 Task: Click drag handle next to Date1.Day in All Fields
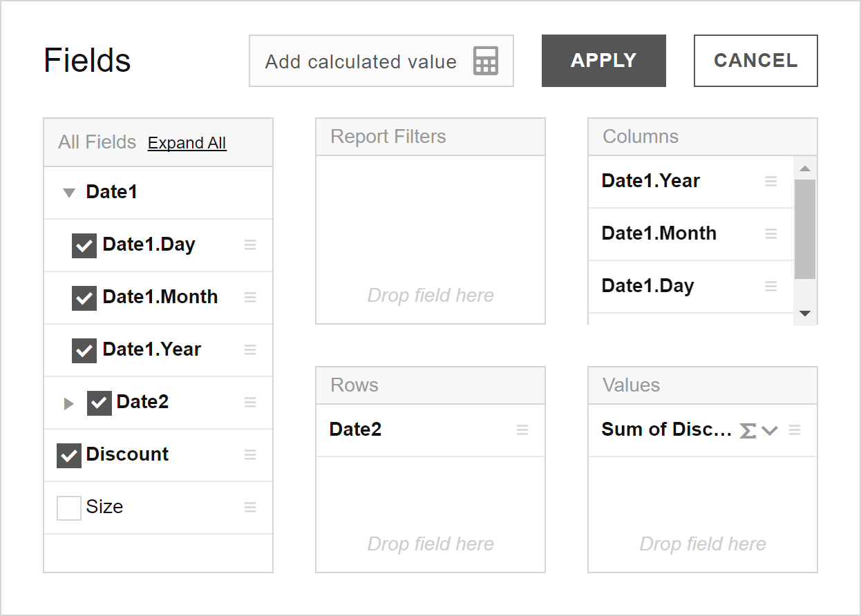coord(250,245)
